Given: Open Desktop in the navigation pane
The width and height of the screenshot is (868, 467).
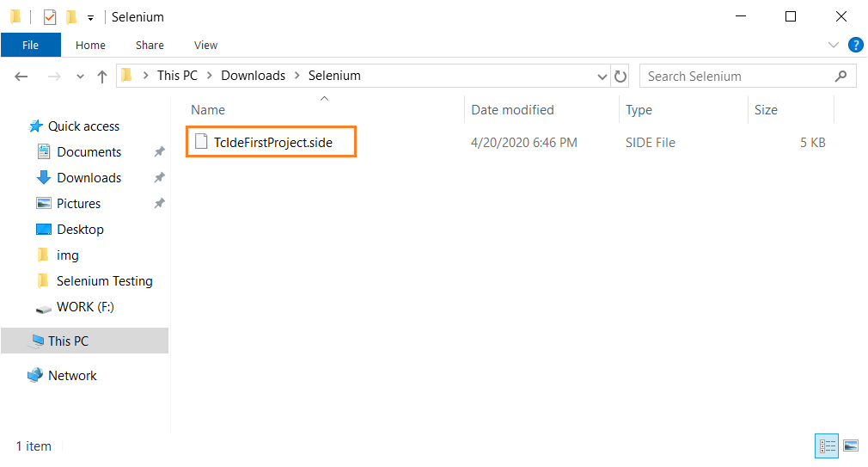Looking at the screenshot, I should pos(80,230).
